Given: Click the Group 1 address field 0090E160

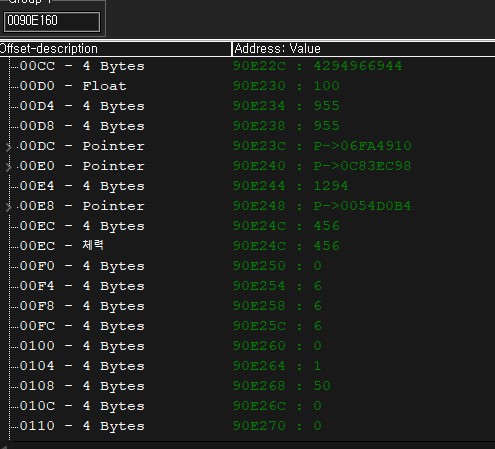Looking at the screenshot, I should [x=52, y=22].
